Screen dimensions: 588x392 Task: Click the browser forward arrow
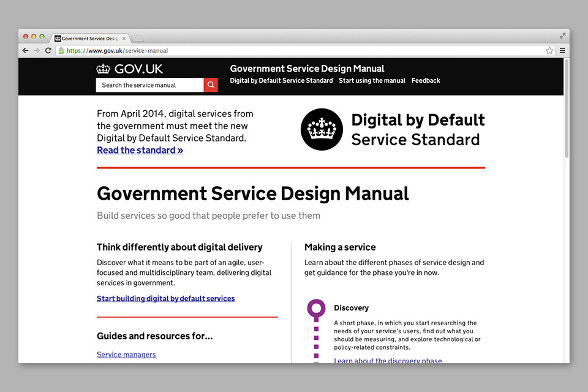click(x=37, y=51)
